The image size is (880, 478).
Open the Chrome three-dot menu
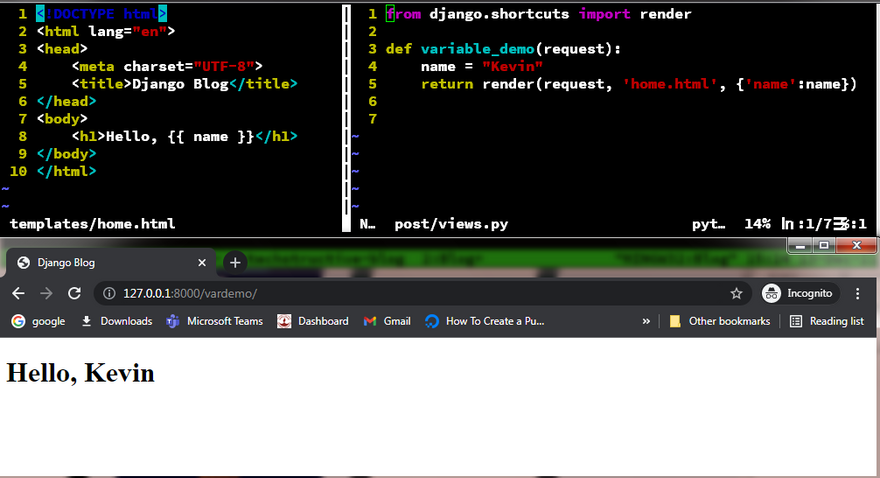pos(857,293)
